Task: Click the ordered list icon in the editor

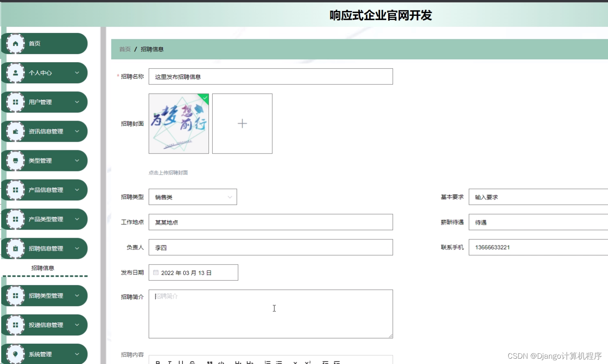Action: pyautogui.click(x=267, y=362)
